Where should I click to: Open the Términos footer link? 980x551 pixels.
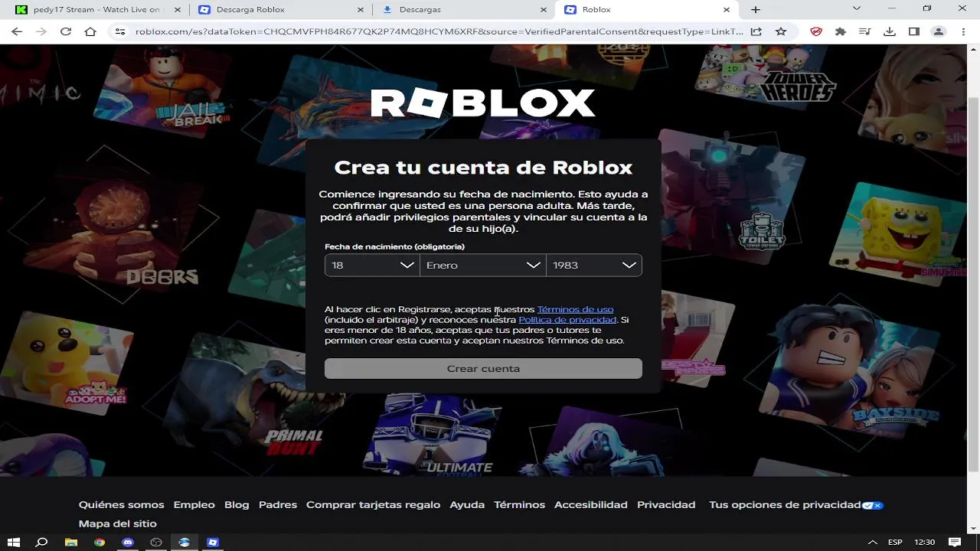point(519,504)
